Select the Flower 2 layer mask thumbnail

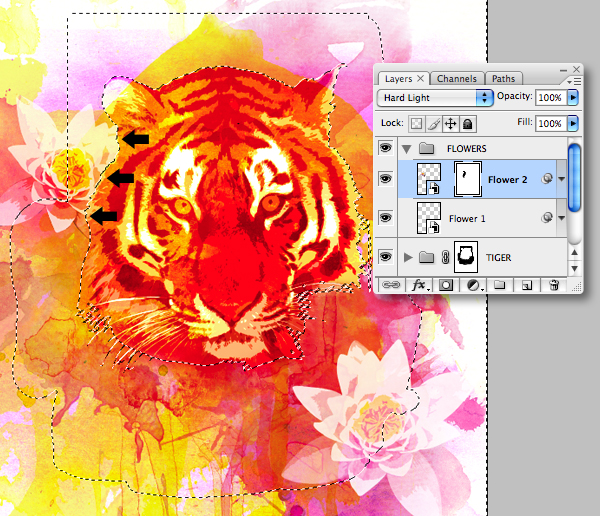pos(468,179)
